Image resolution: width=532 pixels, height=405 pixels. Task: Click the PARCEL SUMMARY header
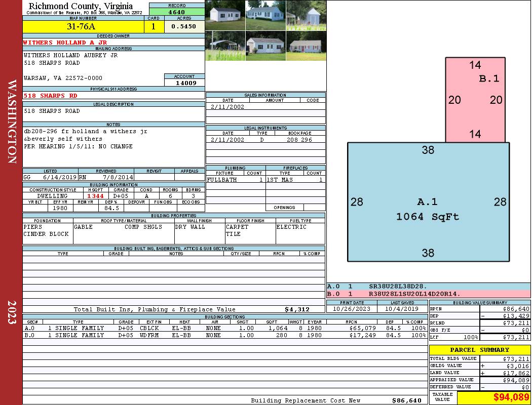(x=479, y=350)
